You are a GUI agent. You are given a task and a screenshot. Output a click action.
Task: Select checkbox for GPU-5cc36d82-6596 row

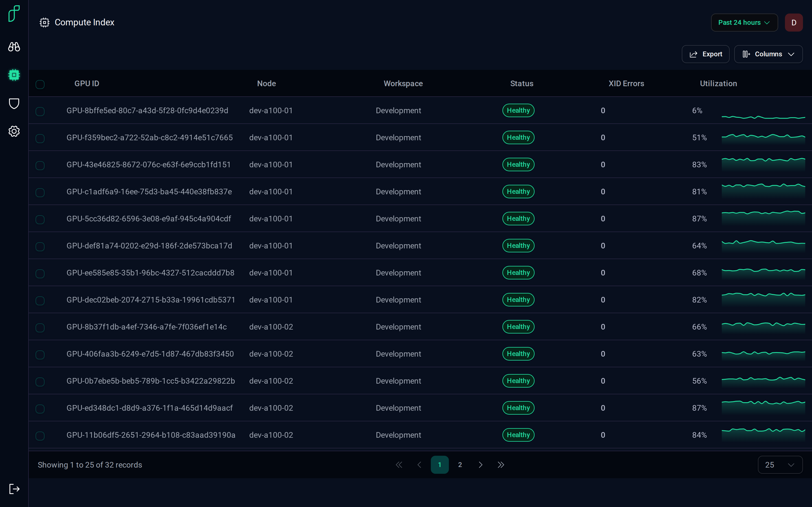tap(40, 220)
